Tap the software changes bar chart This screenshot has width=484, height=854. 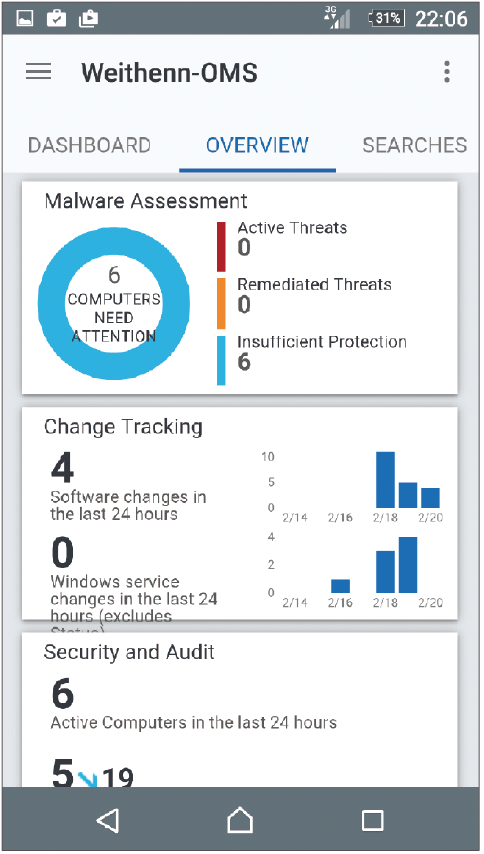[353, 486]
